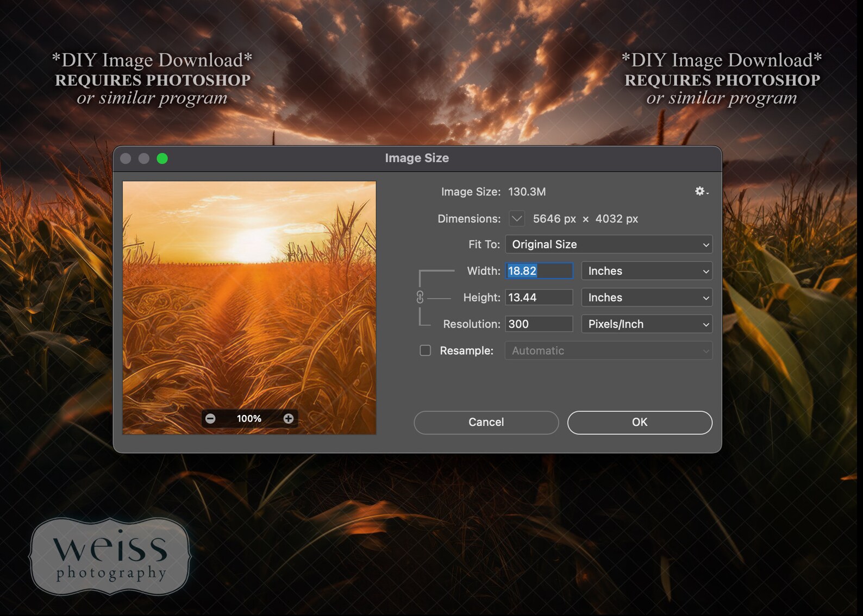863x616 pixels.
Task: Confirm with the OK button
Action: click(x=640, y=422)
